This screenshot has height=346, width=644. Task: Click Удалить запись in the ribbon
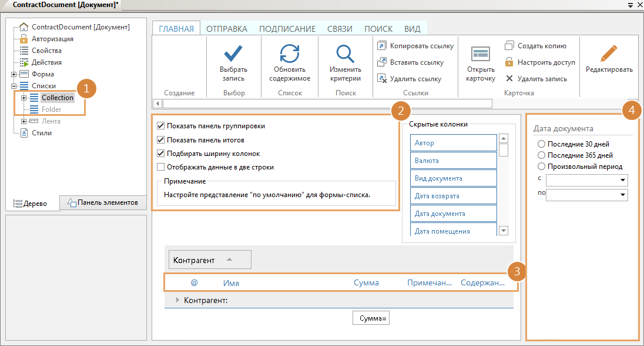coord(542,79)
